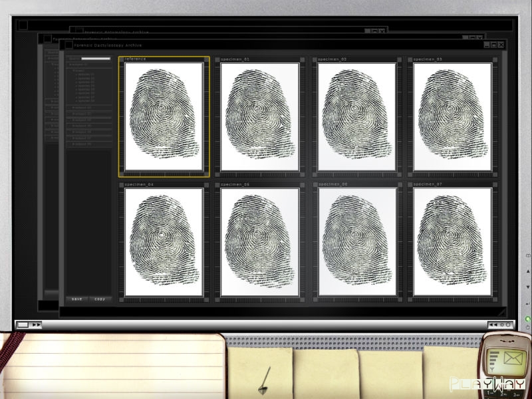This screenshot has width=532, height=399.
Task: Close the Forensic Dactyloscopy Archive window
Action: 501,45
